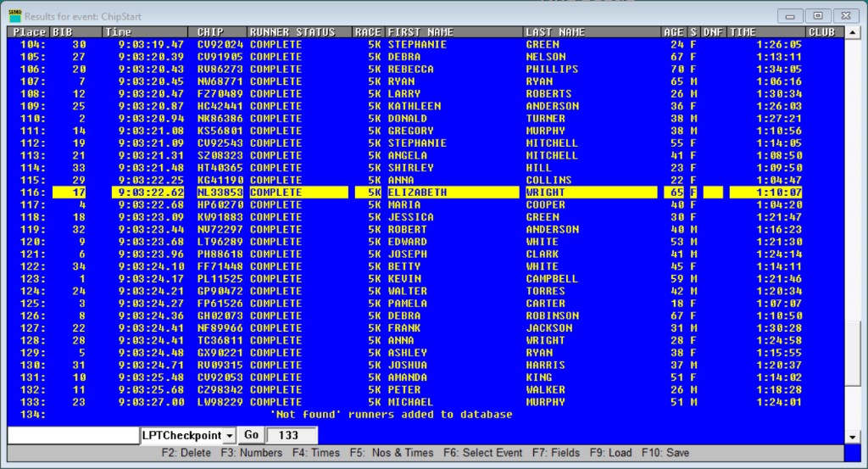Click last name PHILLIPS

tap(552, 69)
